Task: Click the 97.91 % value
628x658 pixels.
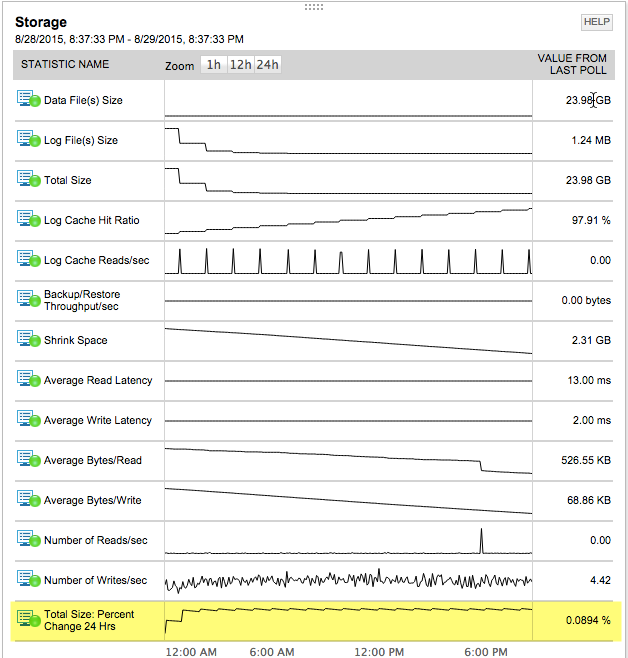Action: 591,220
